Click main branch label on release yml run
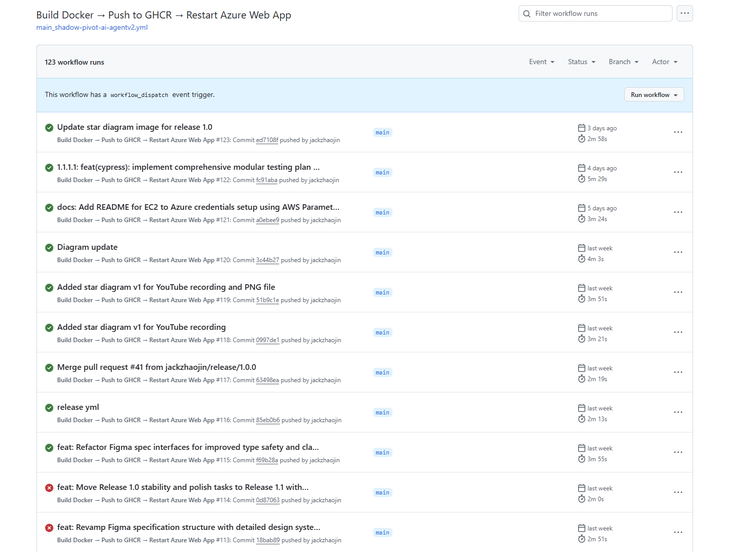Screen dimensions: 750x552 382,412
